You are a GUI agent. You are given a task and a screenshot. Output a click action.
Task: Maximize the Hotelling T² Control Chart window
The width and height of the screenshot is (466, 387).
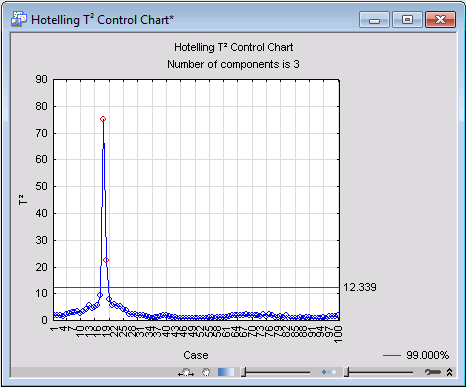(407, 20)
